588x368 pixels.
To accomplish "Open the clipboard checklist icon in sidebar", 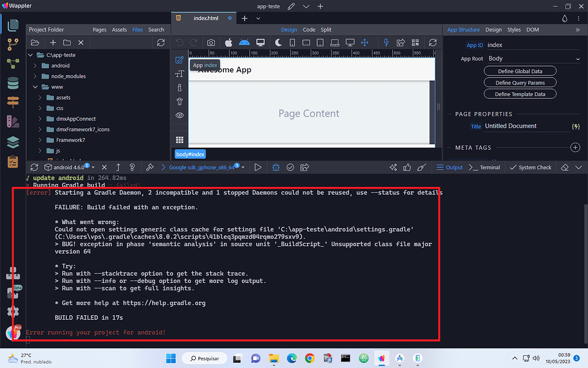I will [x=13, y=162].
